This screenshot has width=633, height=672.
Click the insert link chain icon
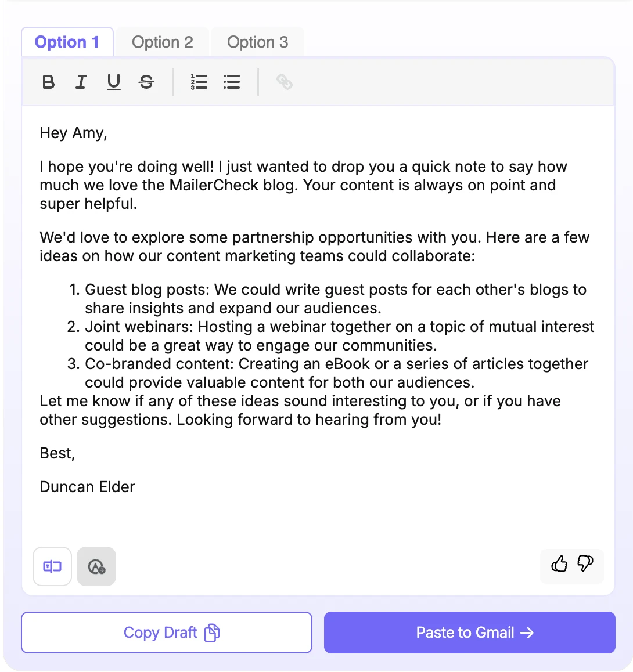click(x=284, y=82)
